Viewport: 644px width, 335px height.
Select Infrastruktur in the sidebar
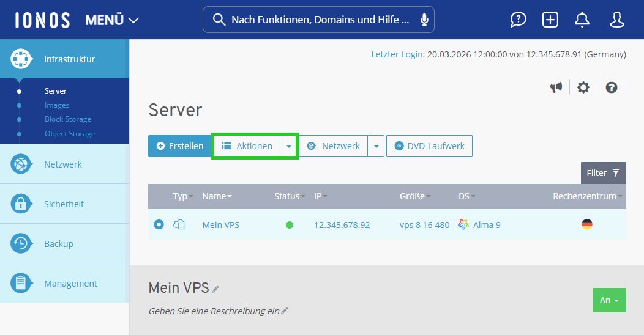tap(64, 59)
